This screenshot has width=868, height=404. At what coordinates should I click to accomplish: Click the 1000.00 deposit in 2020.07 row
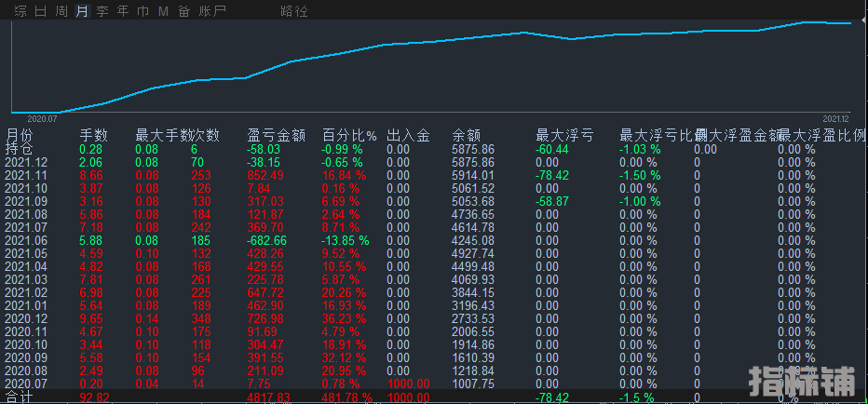(x=409, y=384)
